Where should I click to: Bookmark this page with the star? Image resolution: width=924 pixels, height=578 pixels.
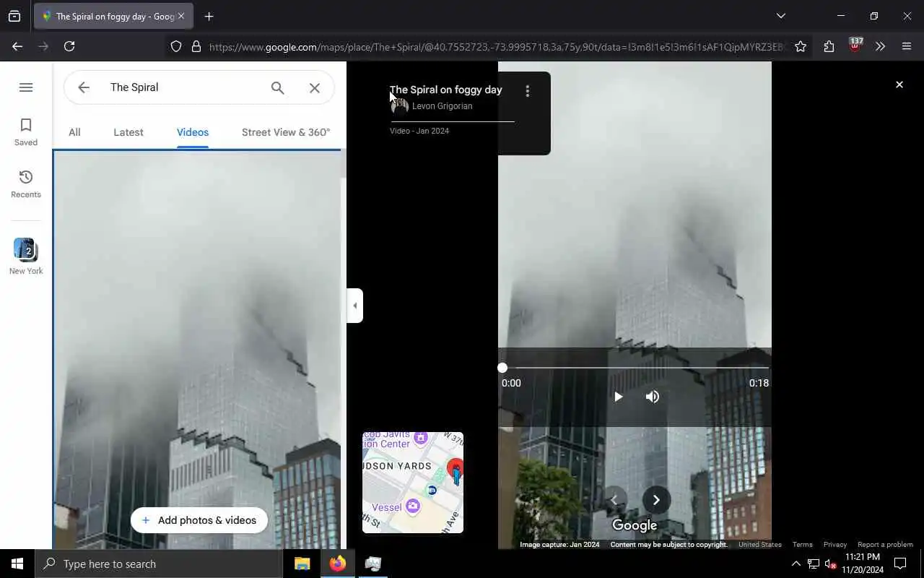(801, 46)
